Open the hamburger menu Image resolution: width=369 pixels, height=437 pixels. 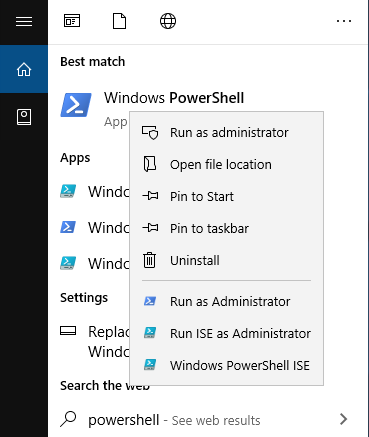24,22
